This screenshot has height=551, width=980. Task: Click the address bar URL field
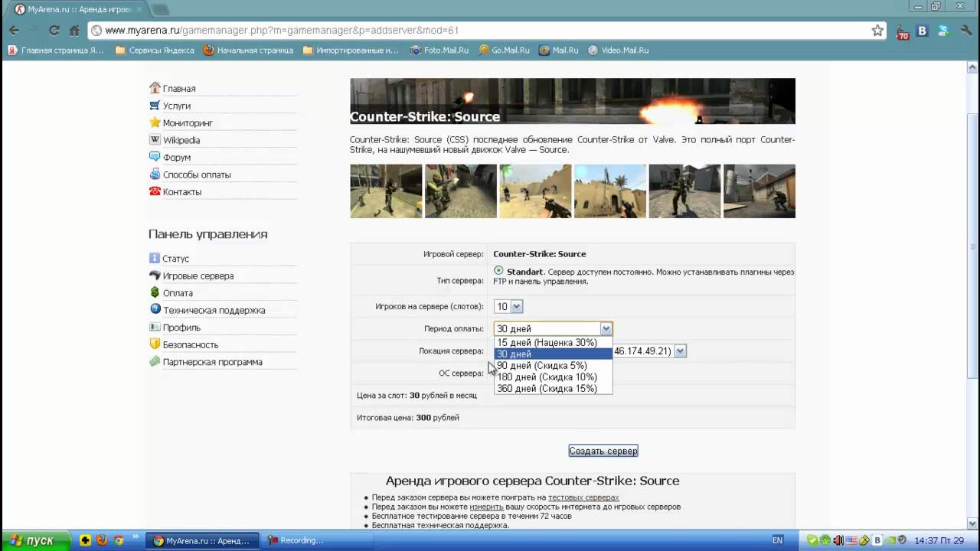[482, 31]
